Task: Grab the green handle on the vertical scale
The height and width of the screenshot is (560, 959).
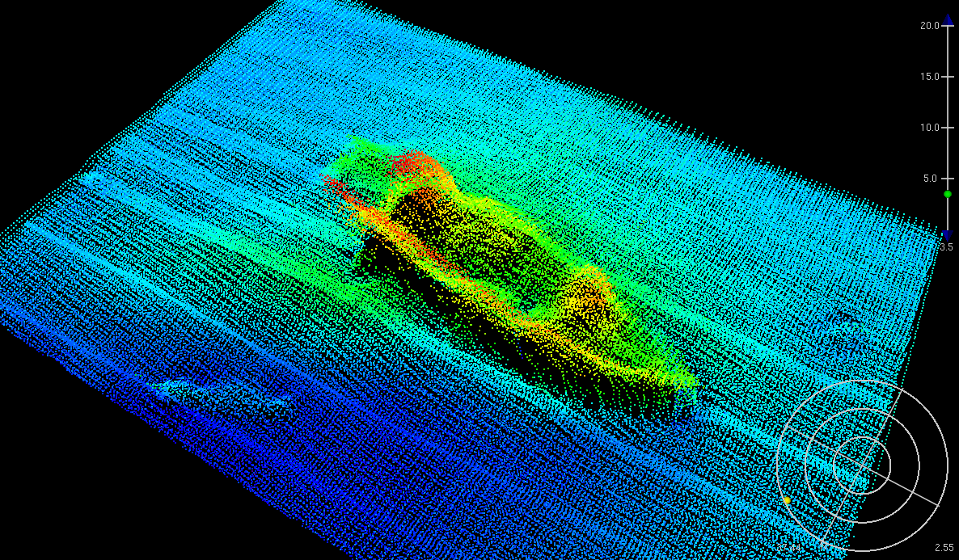Action: coord(948,194)
